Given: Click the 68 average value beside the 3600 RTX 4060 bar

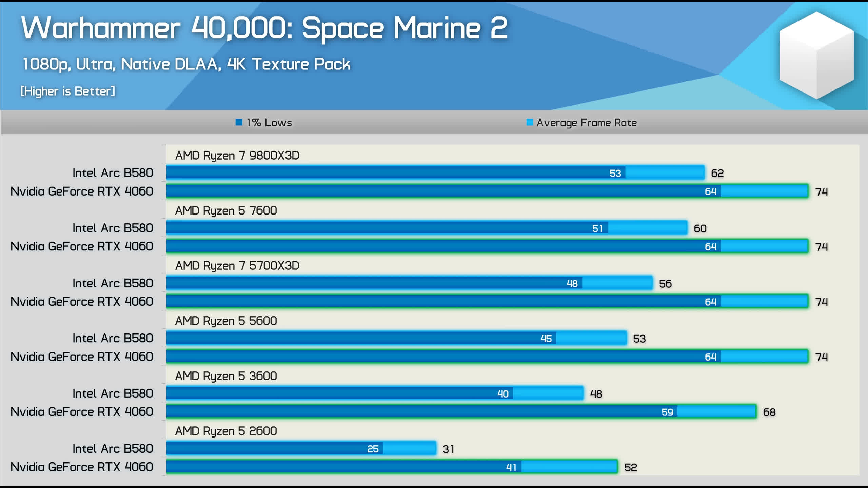Looking at the screenshot, I should coord(769,412).
